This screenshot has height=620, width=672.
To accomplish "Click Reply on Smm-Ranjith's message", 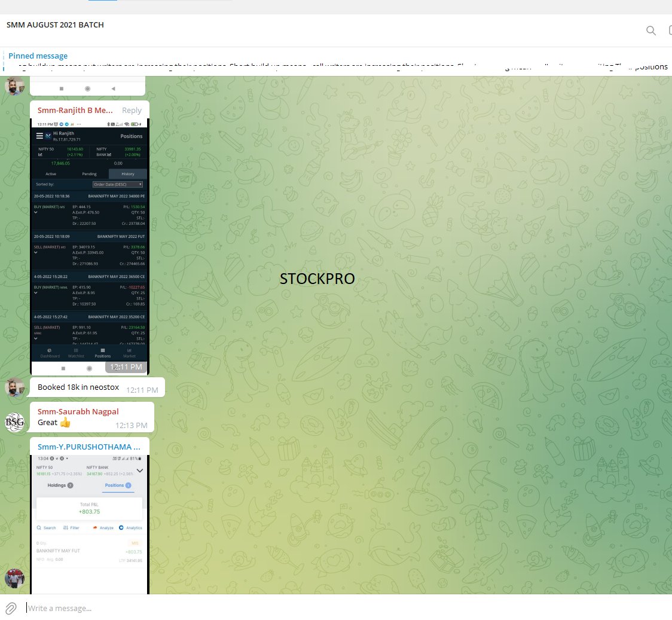I will coord(132,110).
